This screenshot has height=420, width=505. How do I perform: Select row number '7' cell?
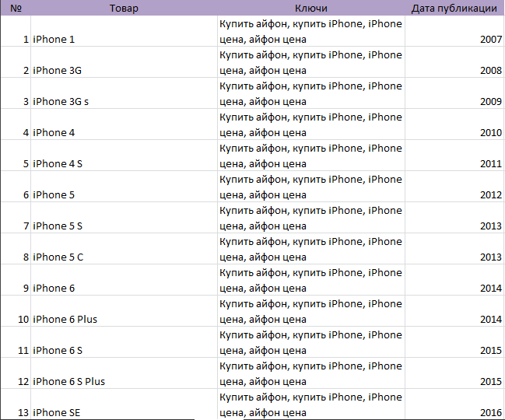pos(16,218)
